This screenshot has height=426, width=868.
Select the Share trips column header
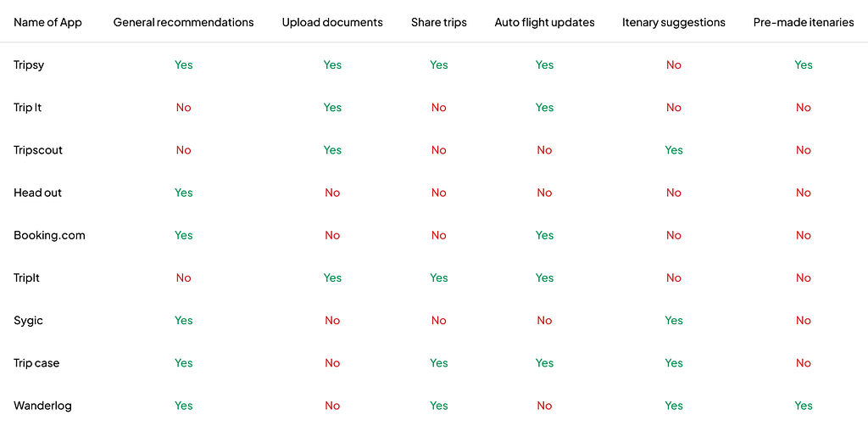pyautogui.click(x=438, y=23)
